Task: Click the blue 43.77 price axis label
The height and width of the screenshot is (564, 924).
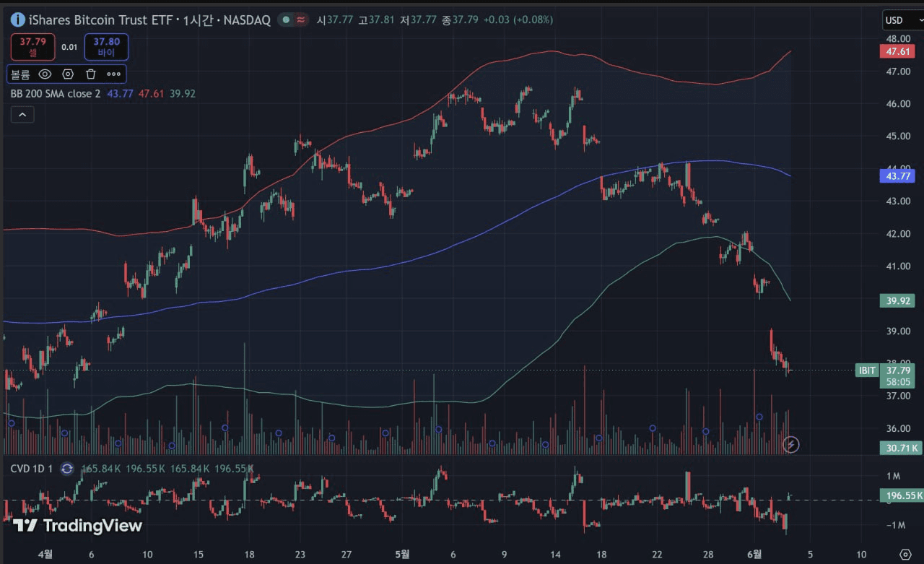Action: click(x=897, y=175)
